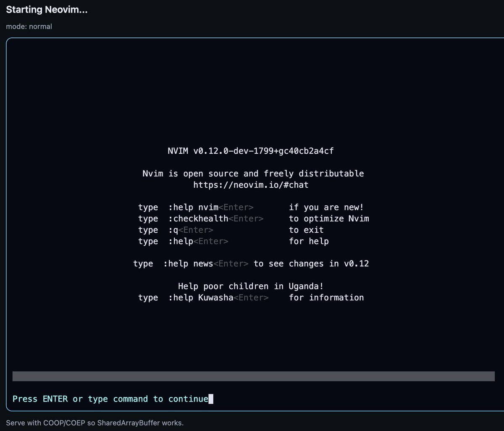The image size is (504, 431).
Task: Click "to exit" text
Action: click(x=306, y=230)
